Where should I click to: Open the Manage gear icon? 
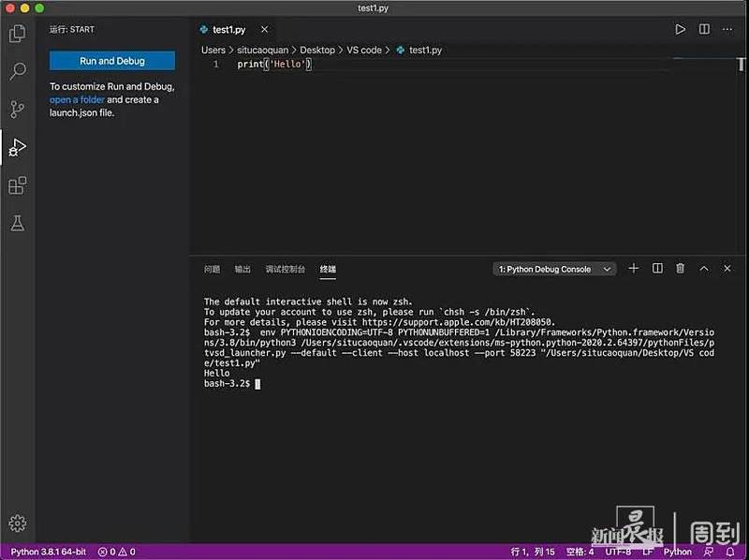coord(17,523)
